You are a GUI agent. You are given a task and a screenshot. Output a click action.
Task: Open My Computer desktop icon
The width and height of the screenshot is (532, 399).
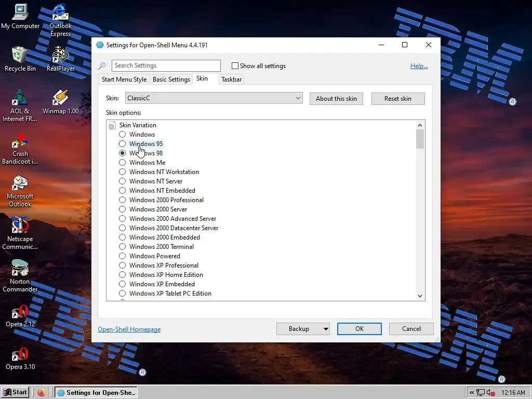[20, 16]
